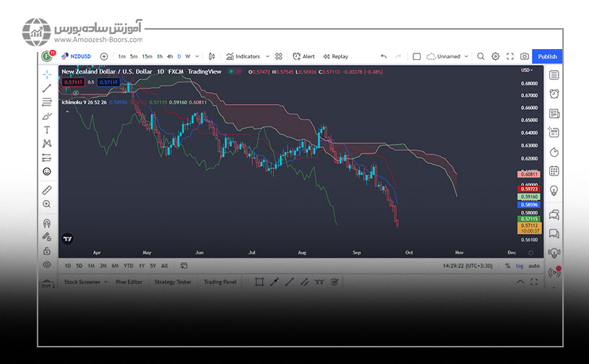This screenshot has height=364, width=589.
Task: Activate the Zoom In tool
Action: (47, 204)
